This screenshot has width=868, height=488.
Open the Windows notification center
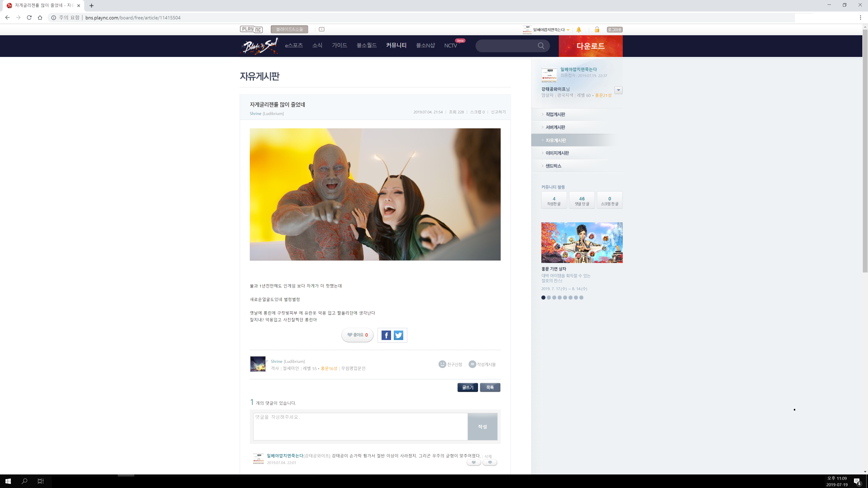pyautogui.click(x=857, y=481)
